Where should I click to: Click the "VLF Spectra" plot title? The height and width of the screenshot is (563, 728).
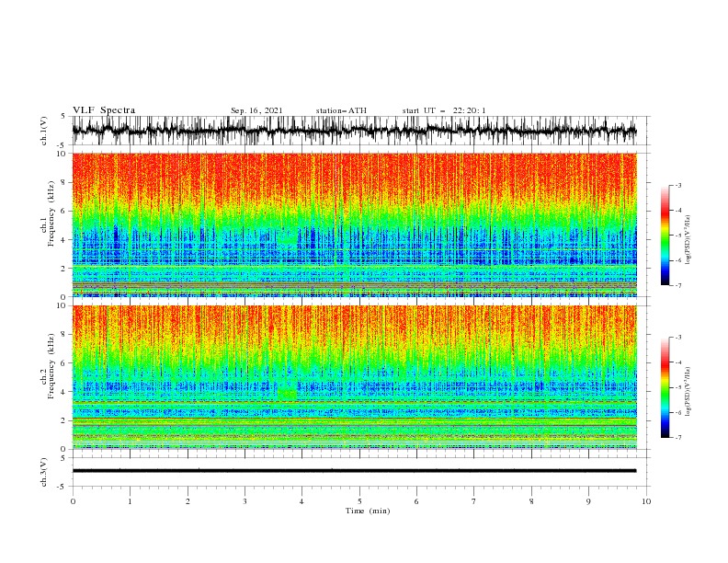point(104,110)
